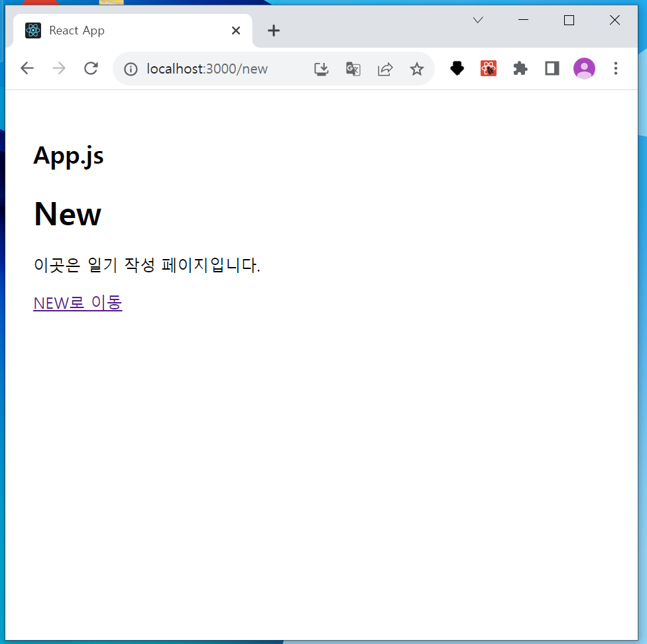Click the App.js heading
The image size is (647, 644).
(68, 156)
